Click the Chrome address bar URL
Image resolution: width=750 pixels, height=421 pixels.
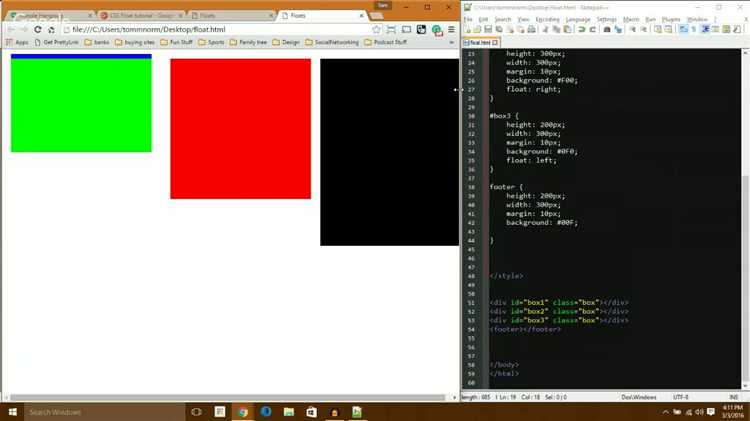(149, 30)
